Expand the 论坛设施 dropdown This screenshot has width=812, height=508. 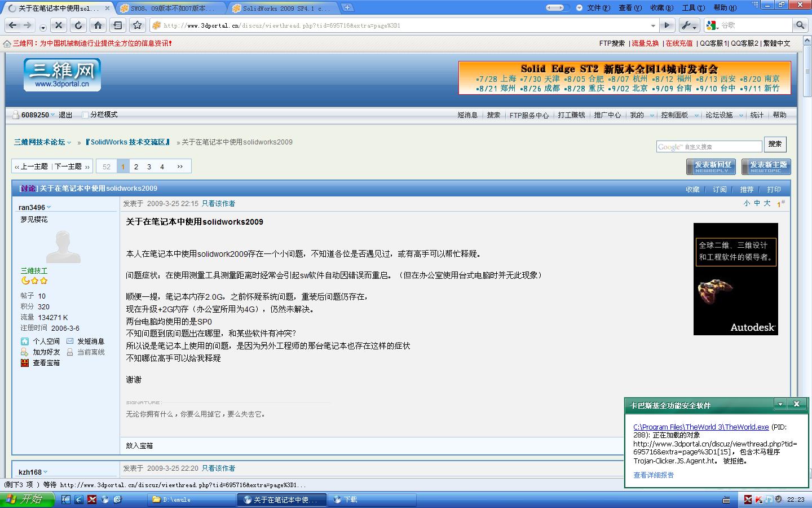[741, 115]
